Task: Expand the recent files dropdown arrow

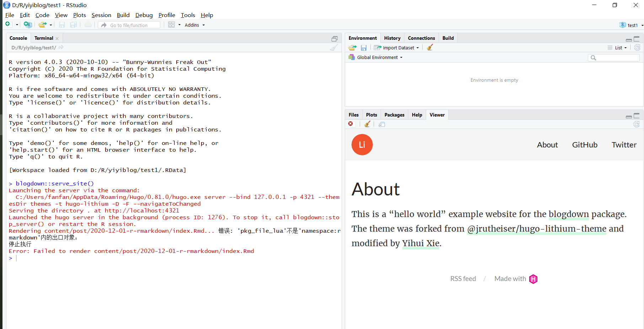Action: [51, 25]
